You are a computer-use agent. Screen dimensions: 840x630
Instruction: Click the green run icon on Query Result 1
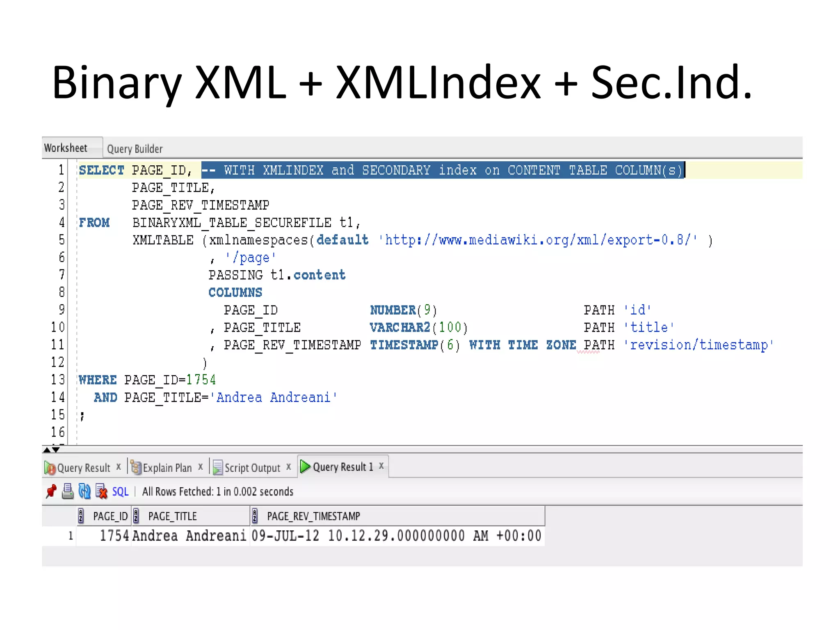306,466
